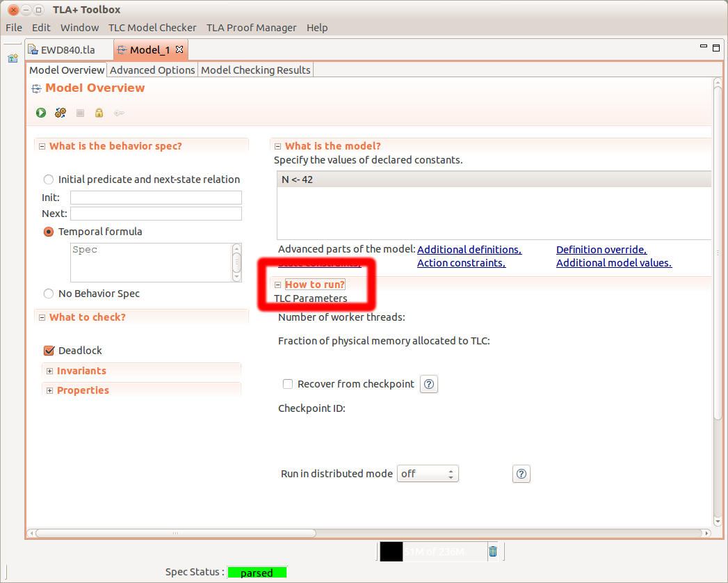Open the Additional definitions link
The height and width of the screenshot is (583, 728).
[469, 250]
